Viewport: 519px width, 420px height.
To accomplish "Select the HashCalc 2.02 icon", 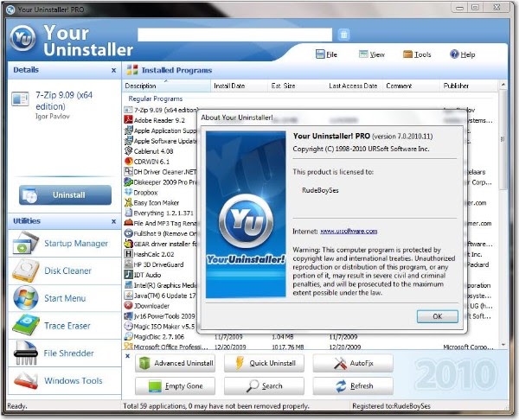I will (128, 254).
